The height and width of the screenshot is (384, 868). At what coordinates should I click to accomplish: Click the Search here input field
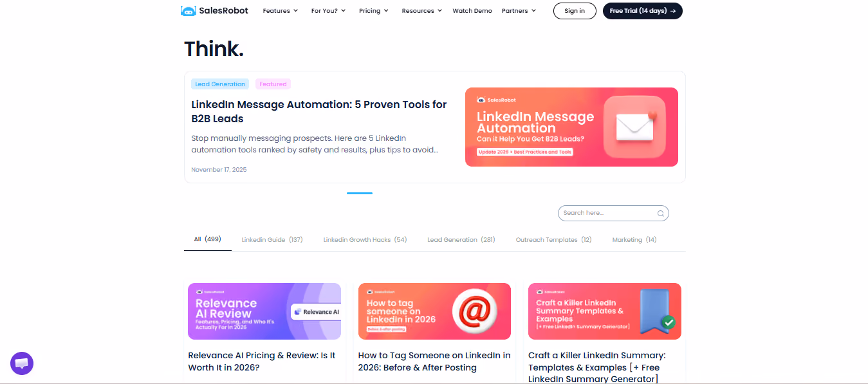coord(613,213)
